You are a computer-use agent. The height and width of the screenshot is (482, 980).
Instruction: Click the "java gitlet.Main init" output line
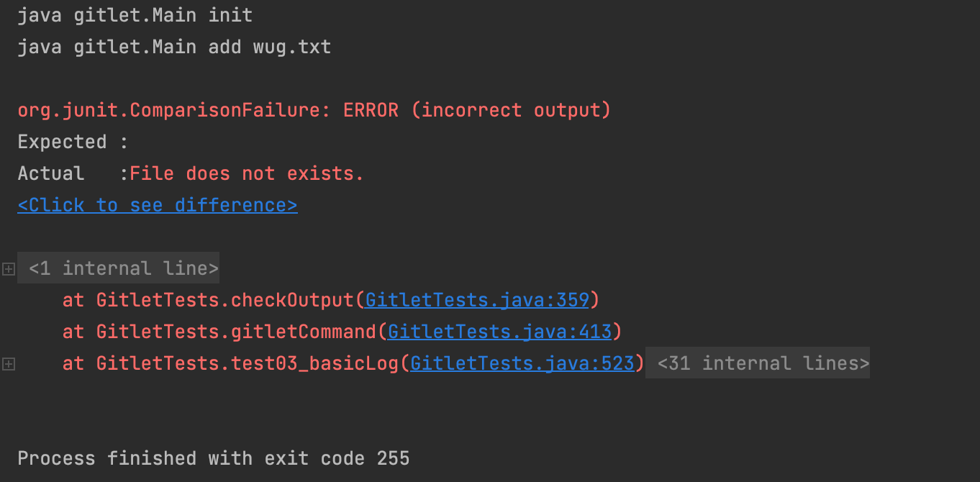[x=135, y=16]
